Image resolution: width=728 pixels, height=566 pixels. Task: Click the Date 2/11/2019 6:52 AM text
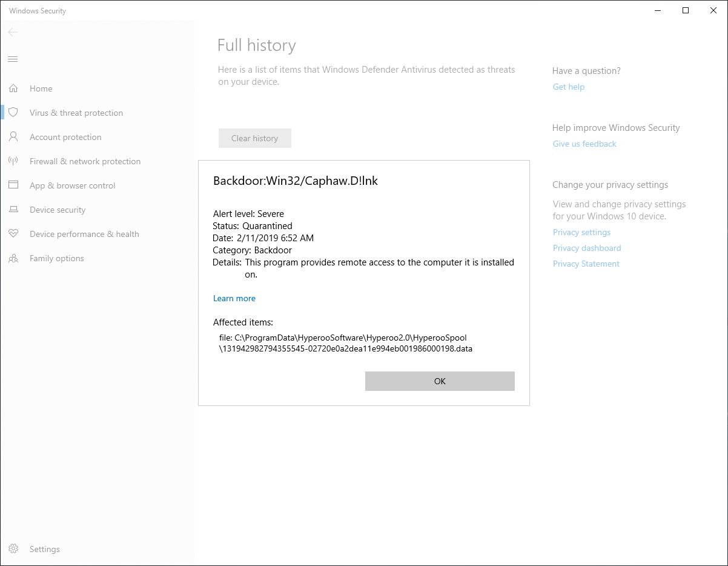(263, 238)
